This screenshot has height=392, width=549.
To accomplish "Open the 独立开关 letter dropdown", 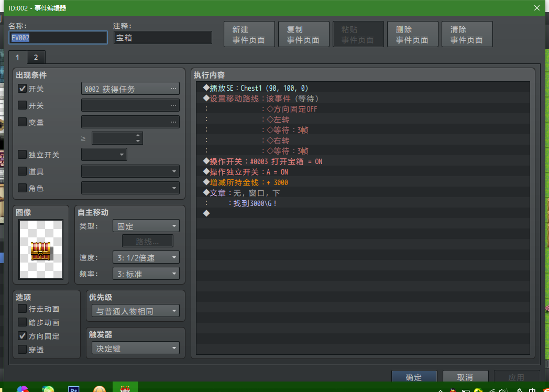I will [x=104, y=155].
